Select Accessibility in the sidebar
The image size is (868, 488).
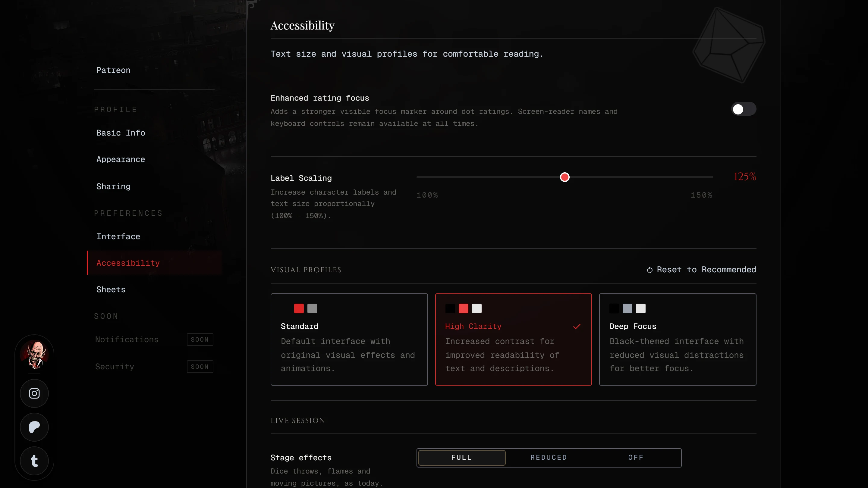(x=154, y=263)
